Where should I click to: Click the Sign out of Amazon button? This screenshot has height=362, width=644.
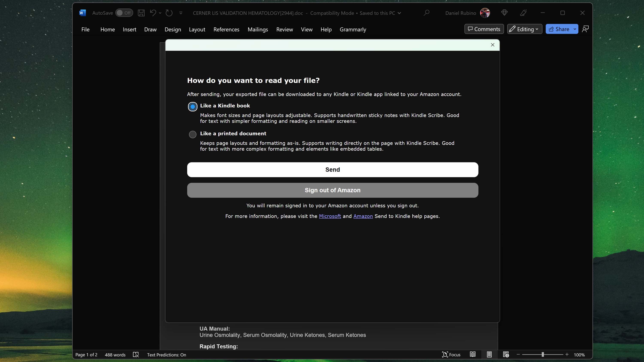(x=332, y=190)
